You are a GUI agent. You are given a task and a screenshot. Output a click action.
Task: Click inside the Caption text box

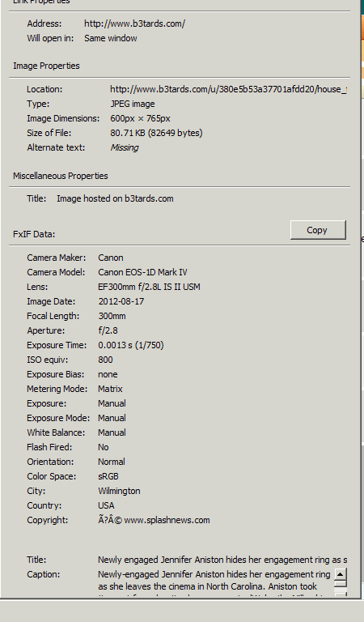[x=214, y=583]
